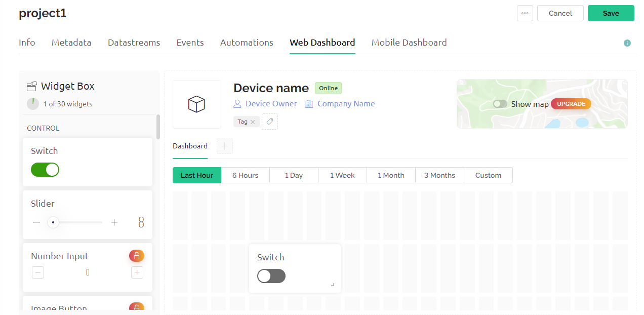Click the Device Owner person icon

237,104
